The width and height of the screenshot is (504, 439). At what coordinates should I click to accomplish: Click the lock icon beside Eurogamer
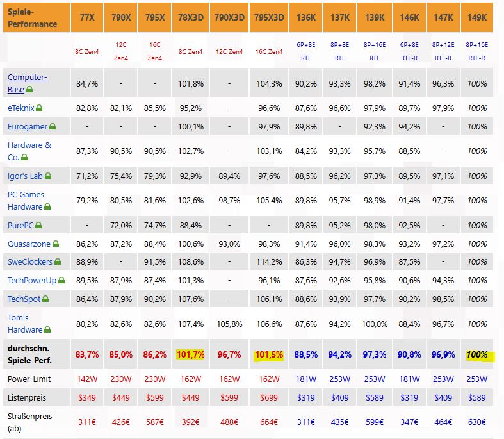tap(53, 126)
